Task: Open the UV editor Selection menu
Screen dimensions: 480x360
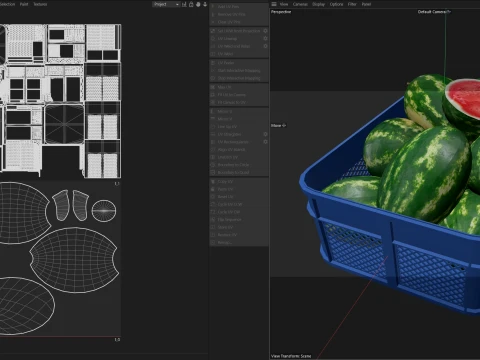Action: pyautogui.click(x=7, y=4)
